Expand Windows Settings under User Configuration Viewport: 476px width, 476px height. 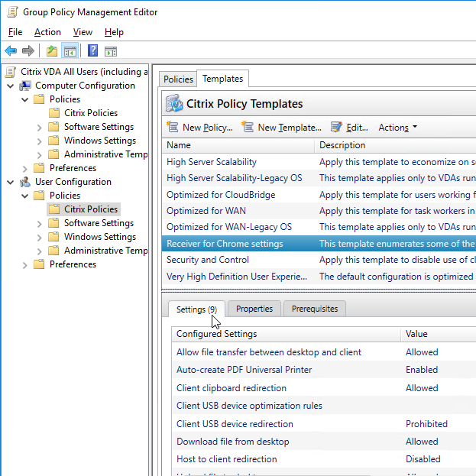(39, 238)
